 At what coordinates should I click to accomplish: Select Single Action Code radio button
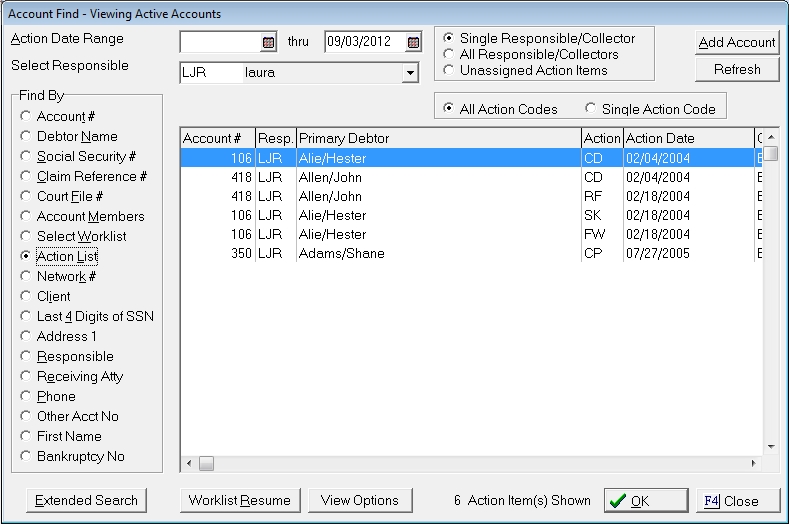click(592, 108)
